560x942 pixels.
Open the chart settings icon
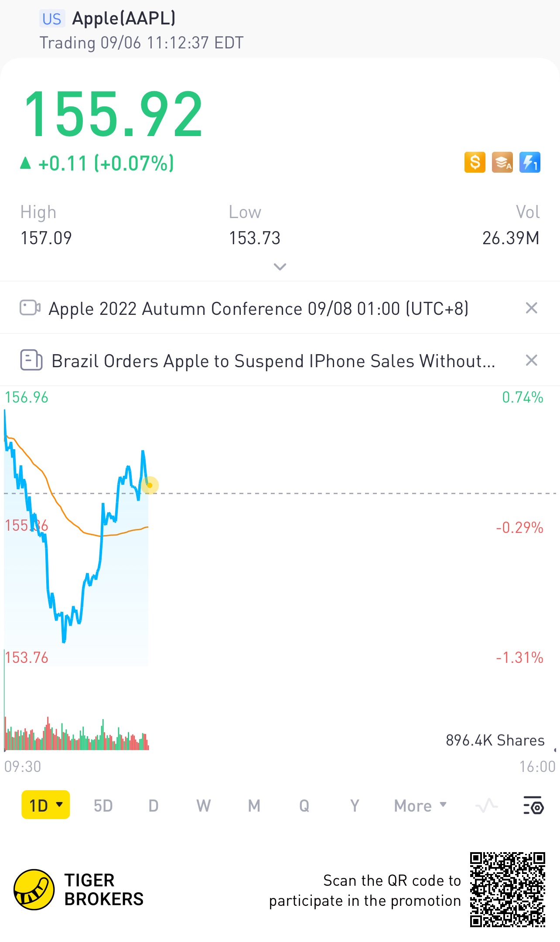pos(533,805)
